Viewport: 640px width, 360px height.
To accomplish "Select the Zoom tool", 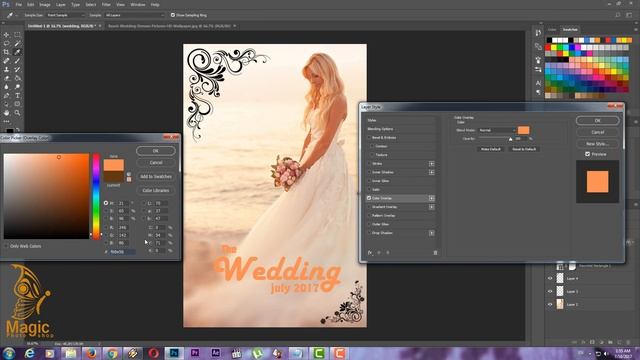I will (x=17, y=113).
